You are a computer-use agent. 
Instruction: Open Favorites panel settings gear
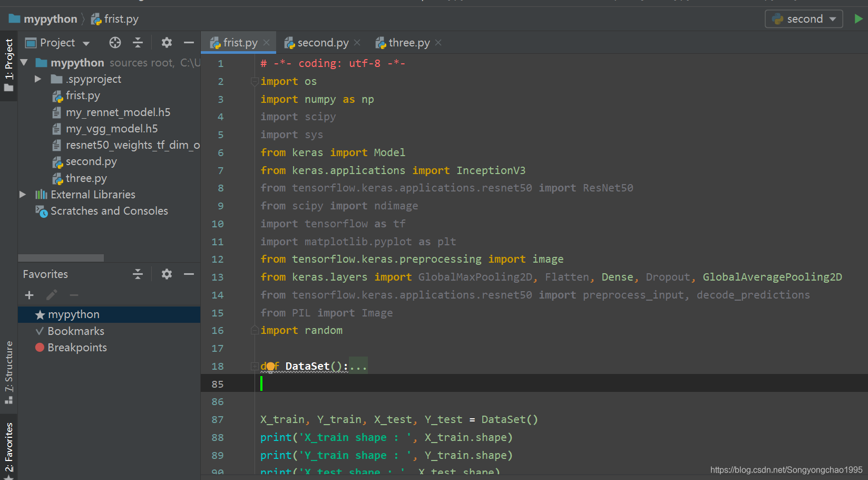(x=167, y=274)
